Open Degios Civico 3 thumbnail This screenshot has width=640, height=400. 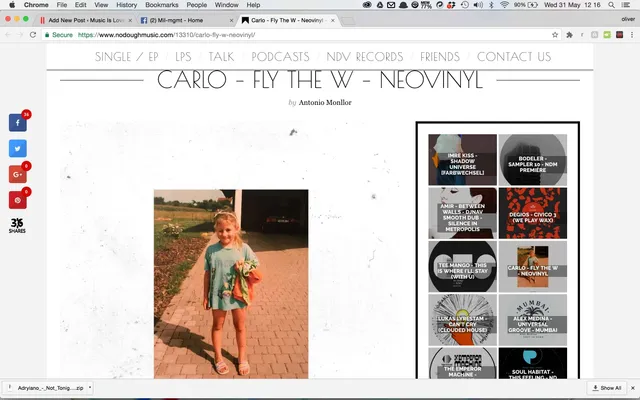tap(533, 213)
